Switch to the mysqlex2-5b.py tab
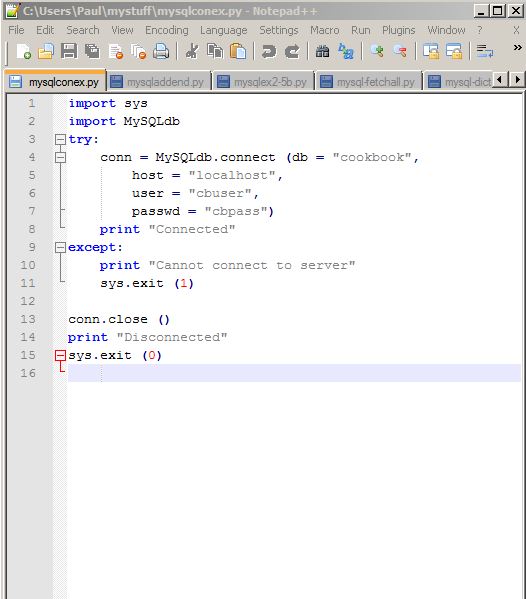The height and width of the screenshot is (599, 526). (x=263, y=81)
